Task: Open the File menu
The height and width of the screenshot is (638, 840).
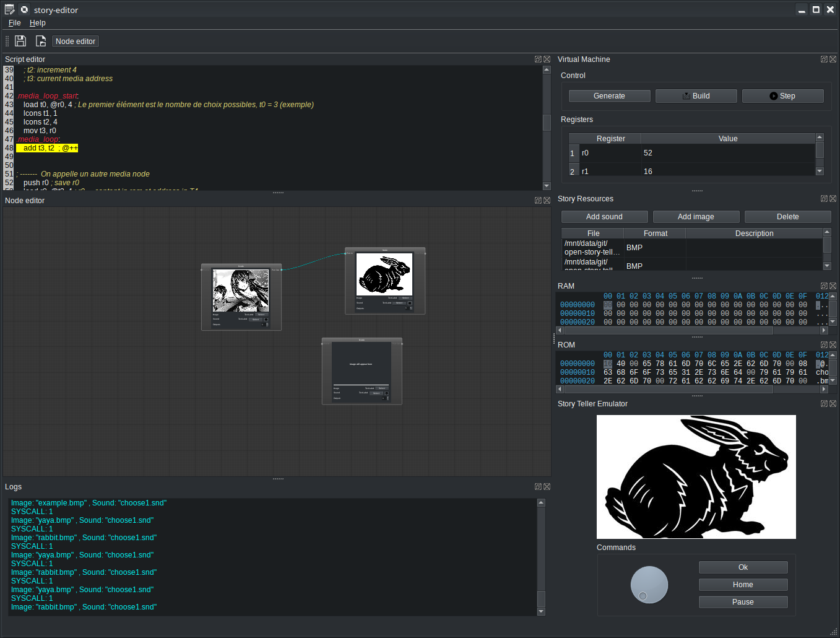Action: [x=15, y=23]
